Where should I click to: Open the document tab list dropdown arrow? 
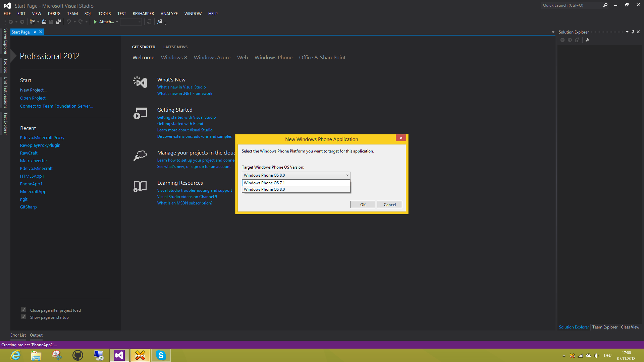[x=553, y=32]
